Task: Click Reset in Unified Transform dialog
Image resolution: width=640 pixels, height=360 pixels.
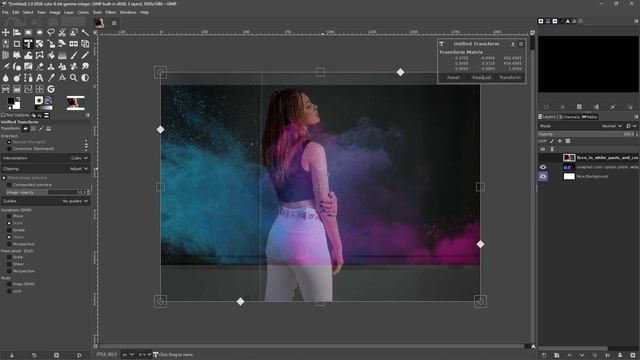Action: [x=453, y=78]
